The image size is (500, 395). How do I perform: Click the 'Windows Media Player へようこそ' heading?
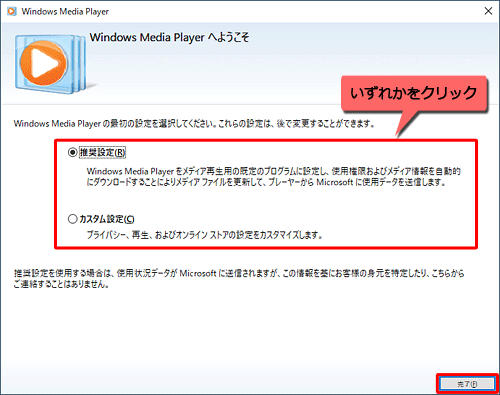pyautogui.click(x=169, y=37)
